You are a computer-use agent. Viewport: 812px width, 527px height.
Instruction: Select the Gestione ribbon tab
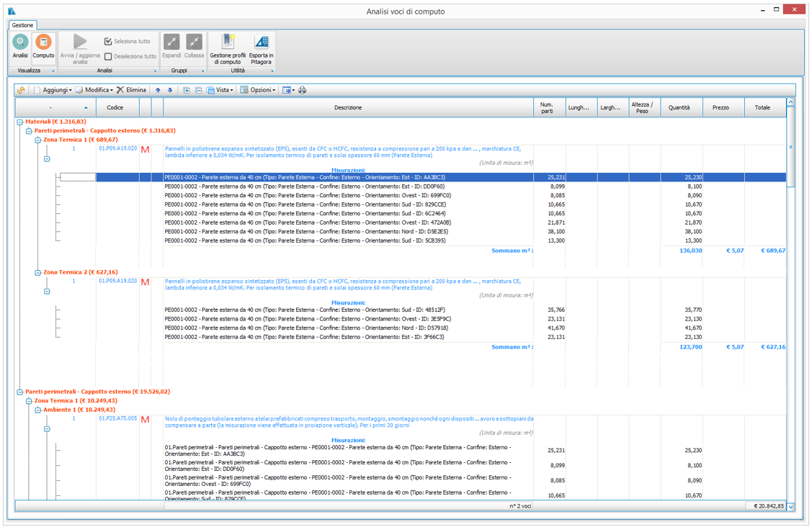(x=22, y=25)
